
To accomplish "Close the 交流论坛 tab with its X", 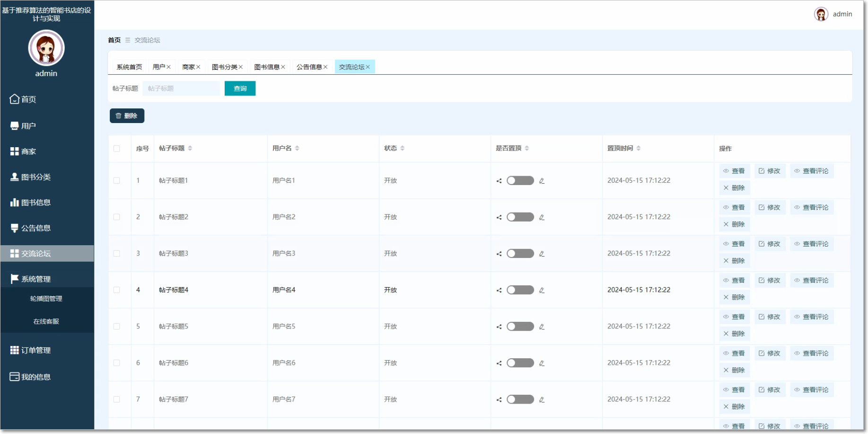I will [368, 67].
